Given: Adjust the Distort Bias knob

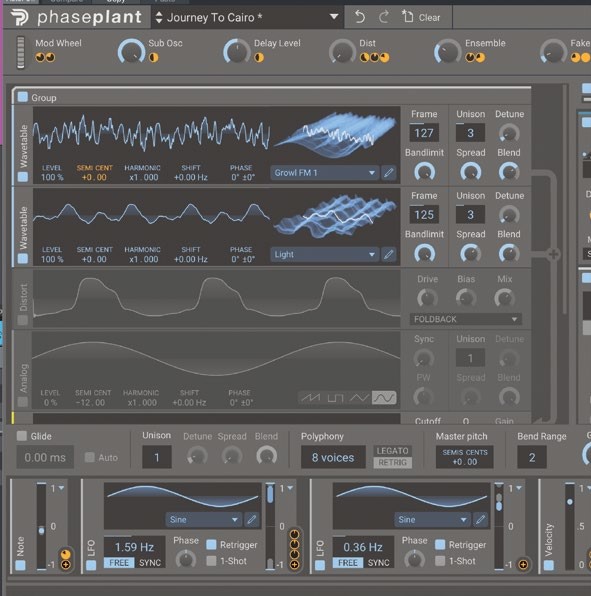Looking at the screenshot, I should coord(466,298).
